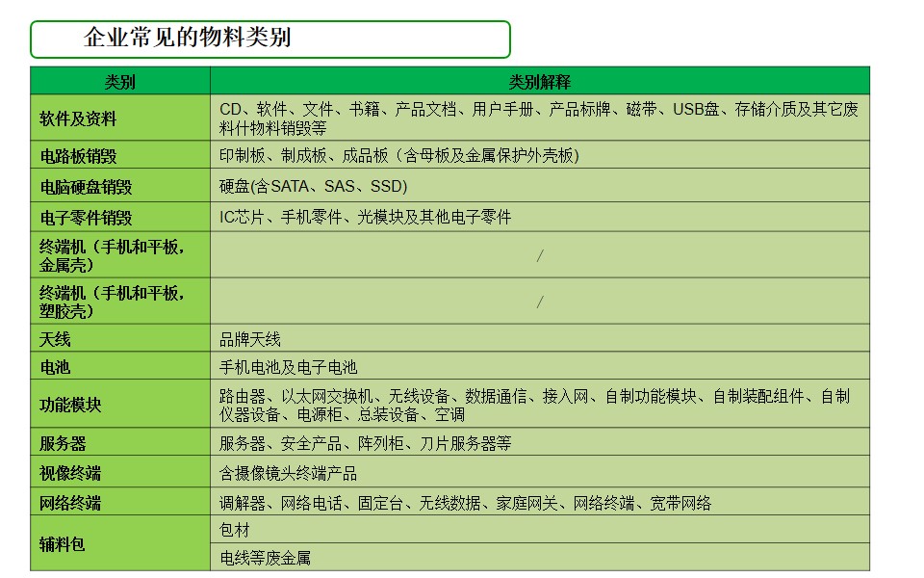
Task: Click the '电子零件销毁' category cell
Action: (x=120, y=217)
